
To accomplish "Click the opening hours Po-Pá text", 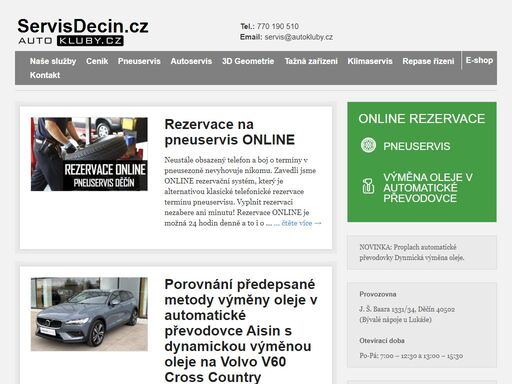I will tap(411, 356).
